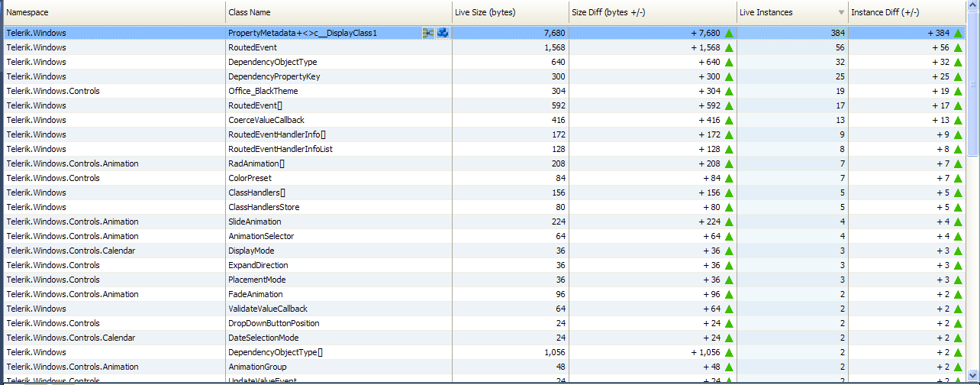Select the ColorPreset class row
The width and height of the screenshot is (980, 385).
click(484, 179)
